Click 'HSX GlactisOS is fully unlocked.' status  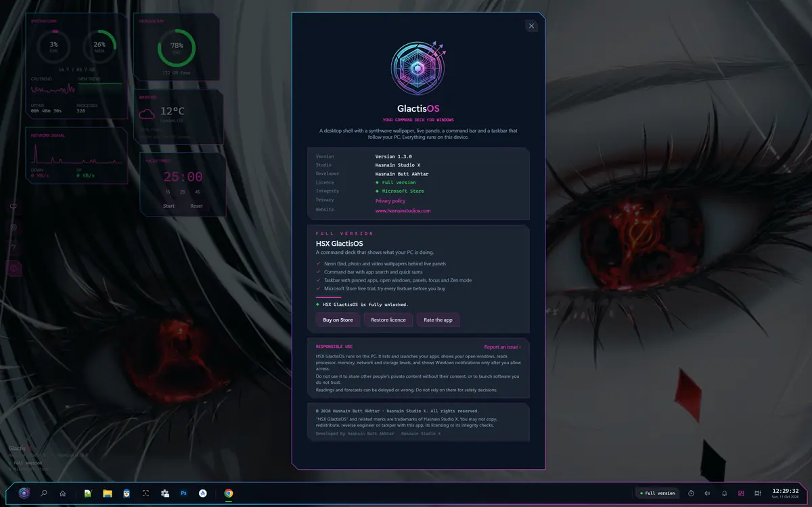362,305
